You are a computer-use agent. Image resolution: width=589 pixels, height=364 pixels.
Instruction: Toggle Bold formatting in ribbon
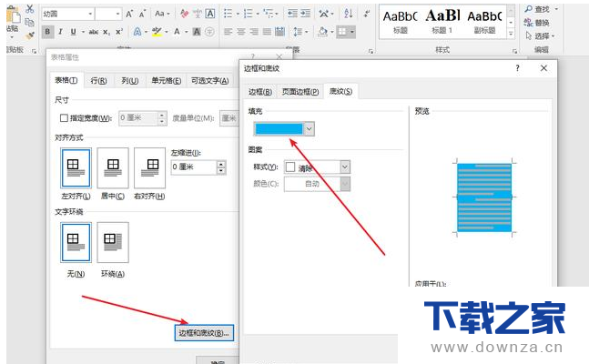[47, 32]
